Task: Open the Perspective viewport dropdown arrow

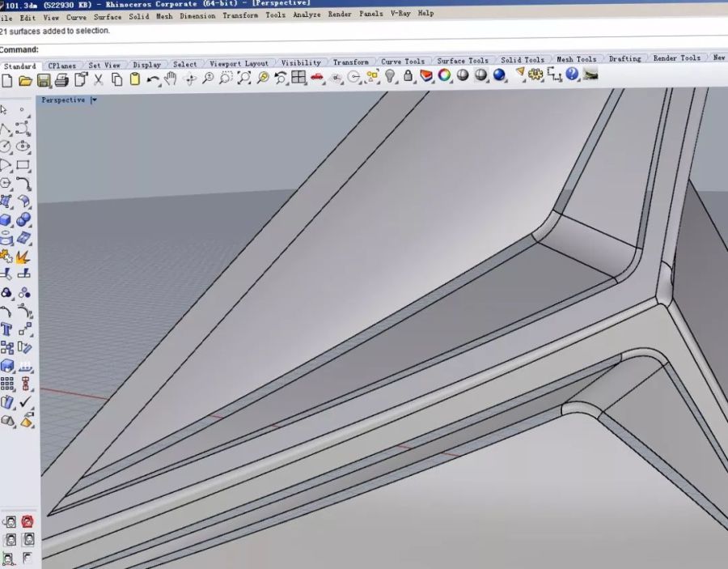Action: coord(94,100)
